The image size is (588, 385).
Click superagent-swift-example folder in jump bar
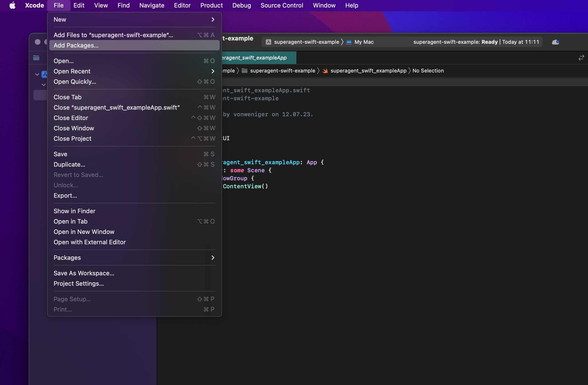[x=282, y=71]
